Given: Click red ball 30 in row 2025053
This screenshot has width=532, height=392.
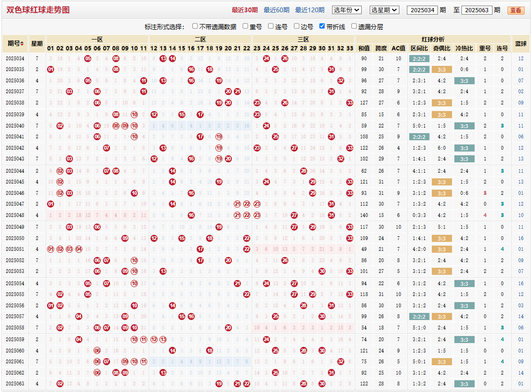Looking at the screenshot, I should click(x=322, y=271).
